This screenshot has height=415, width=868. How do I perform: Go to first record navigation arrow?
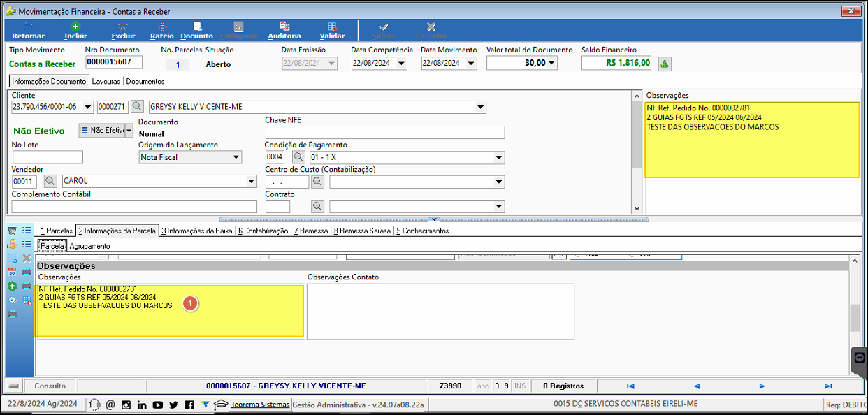[630, 386]
